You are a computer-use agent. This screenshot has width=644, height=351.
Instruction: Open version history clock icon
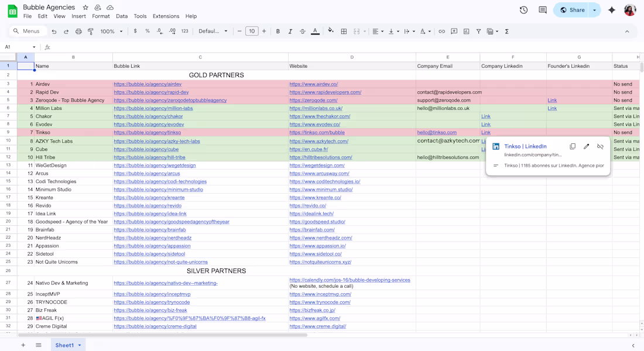pyautogui.click(x=523, y=10)
